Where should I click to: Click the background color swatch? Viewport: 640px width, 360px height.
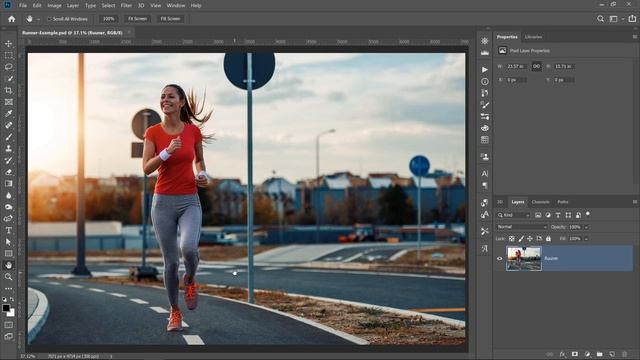tap(12, 313)
